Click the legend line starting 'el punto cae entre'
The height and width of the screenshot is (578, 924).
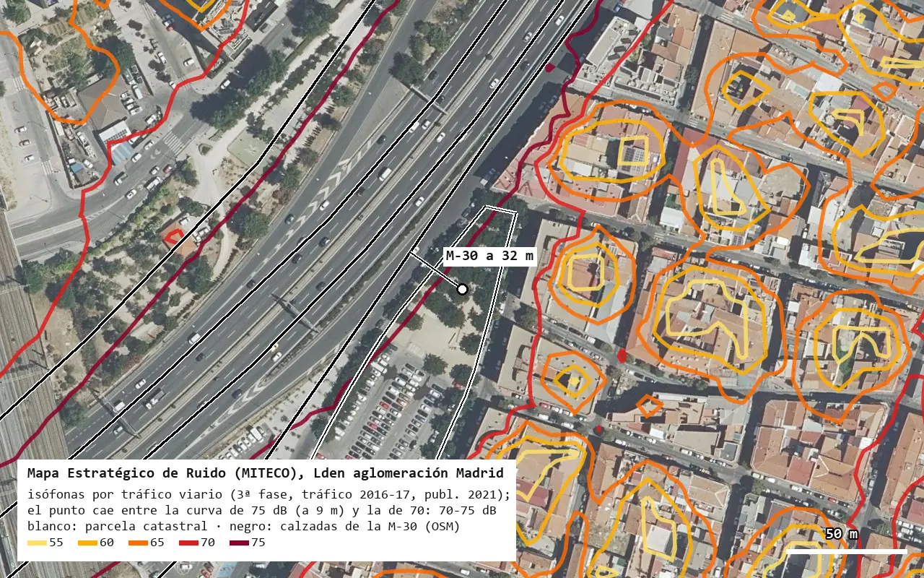pyautogui.click(x=262, y=511)
